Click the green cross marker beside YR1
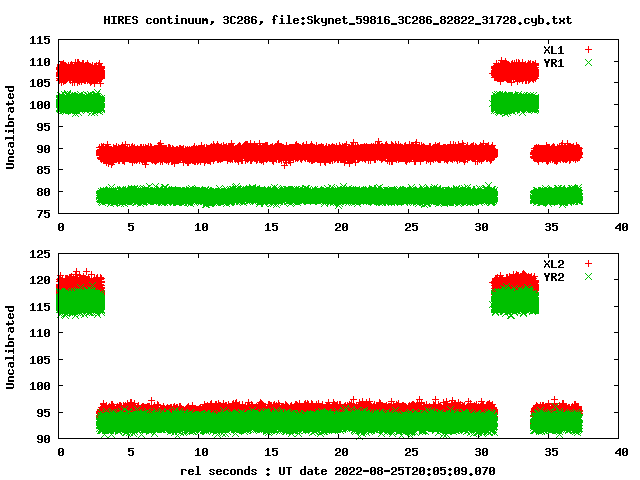The width and height of the screenshot is (640, 480). 588,63
